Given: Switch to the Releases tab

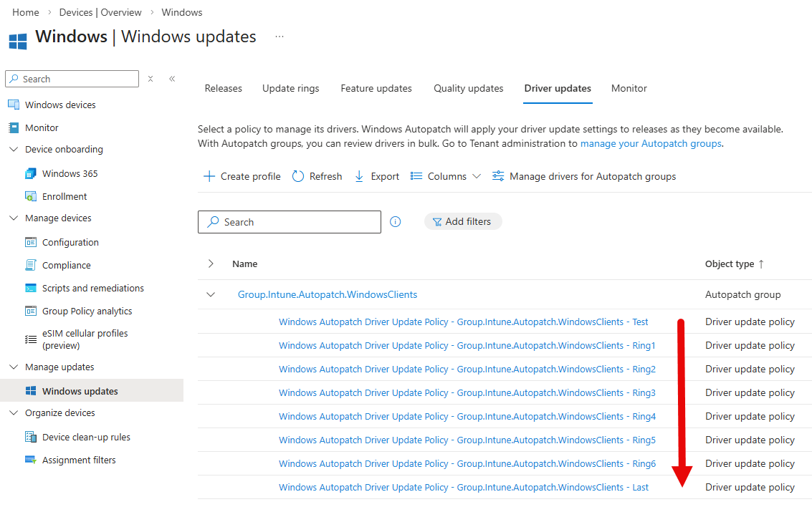Looking at the screenshot, I should 223,89.
